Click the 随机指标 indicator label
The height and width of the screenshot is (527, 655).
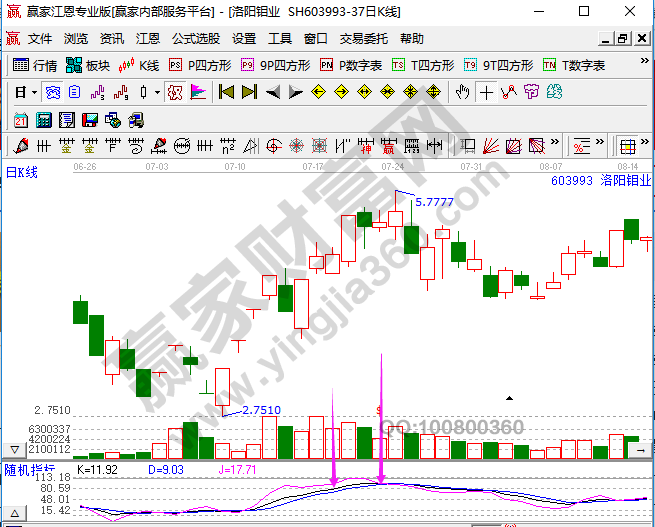[x=30, y=468]
